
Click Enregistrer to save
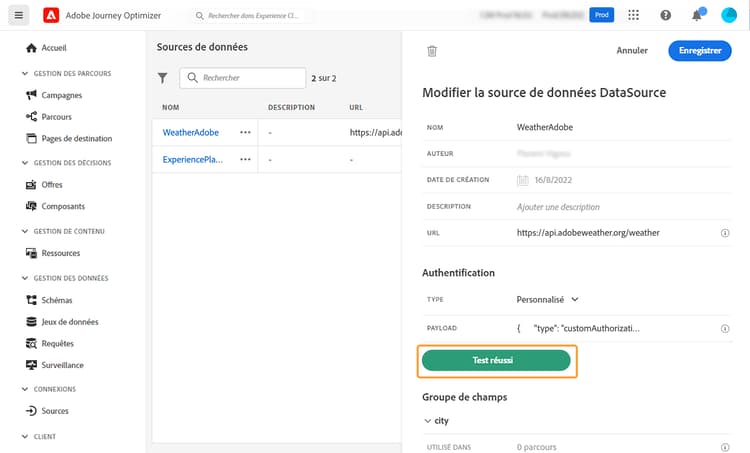point(700,51)
